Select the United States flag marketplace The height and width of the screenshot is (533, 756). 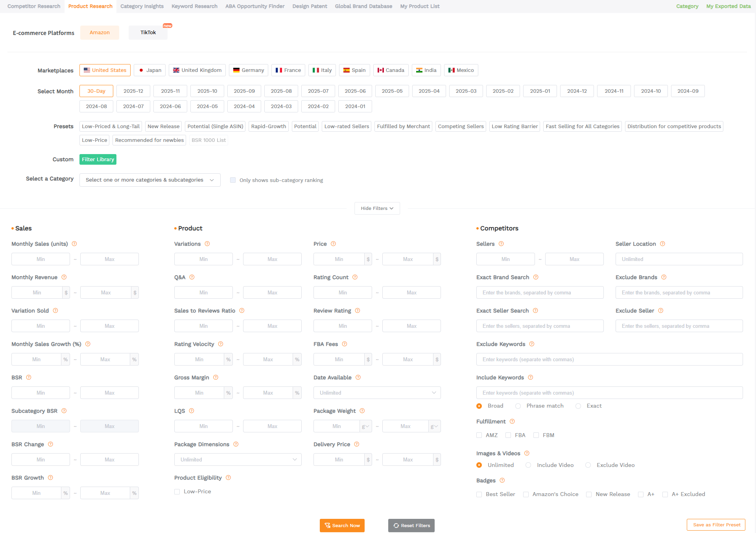click(105, 70)
